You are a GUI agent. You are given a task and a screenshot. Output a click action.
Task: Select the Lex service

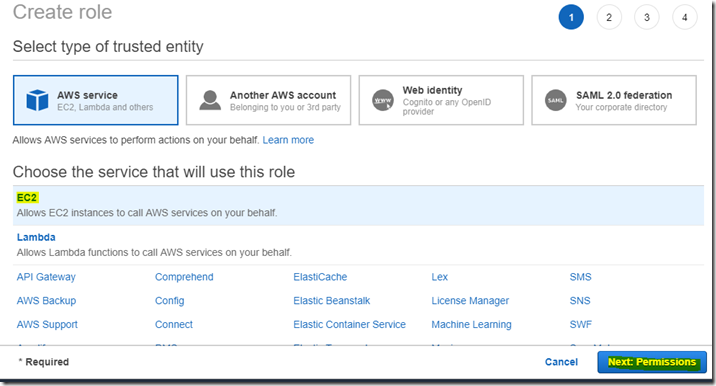coord(440,277)
